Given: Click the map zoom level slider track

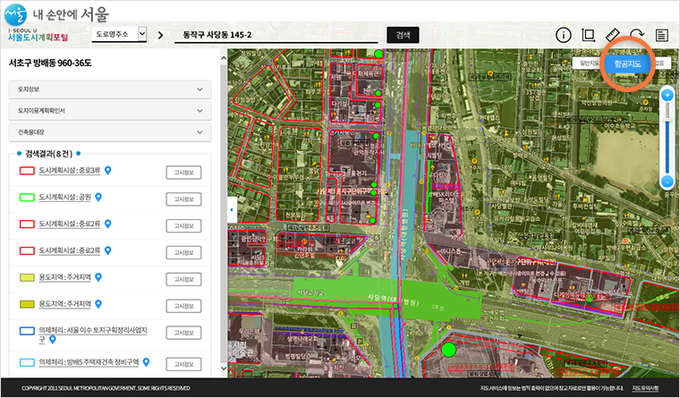Looking at the screenshot, I should coord(667,138).
